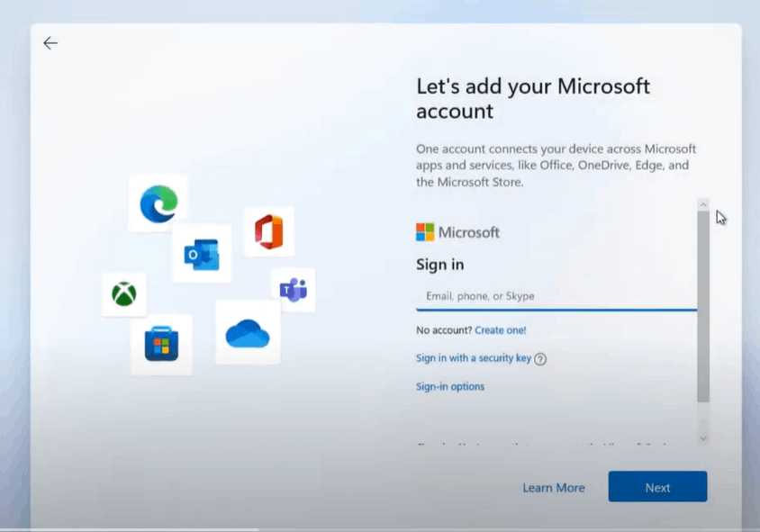Click the scrollbar down arrow

703,438
